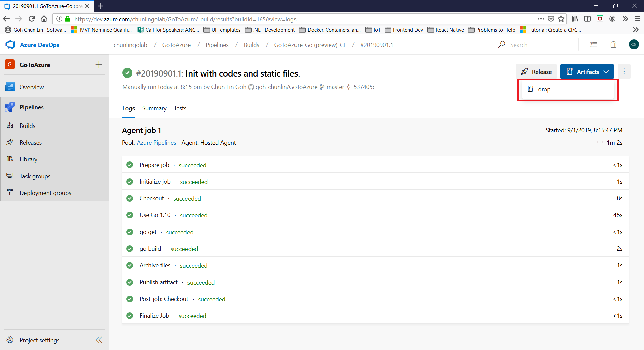Viewport: 644px width, 350px height.
Task: Click the Builds breadcrumb
Action: 251,45
